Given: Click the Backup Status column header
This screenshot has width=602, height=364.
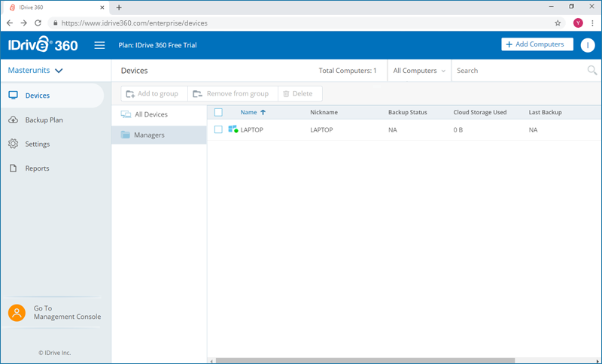Looking at the screenshot, I should click(408, 112).
